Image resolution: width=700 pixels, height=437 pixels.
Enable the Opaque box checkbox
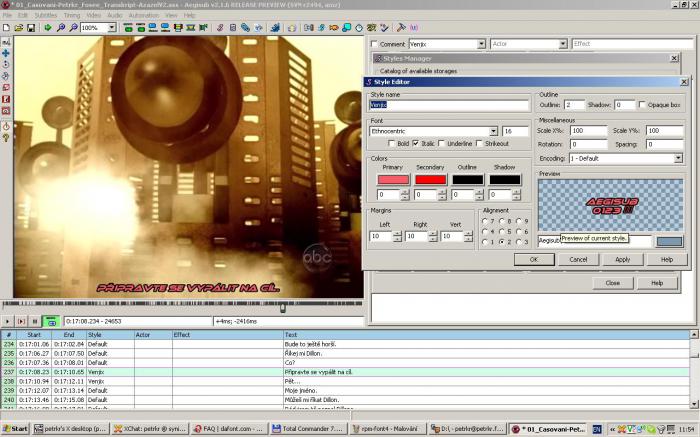coord(642,104)
